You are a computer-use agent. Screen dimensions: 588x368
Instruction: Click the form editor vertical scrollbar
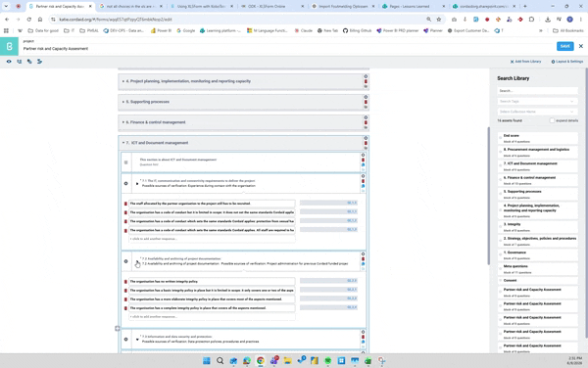[x=488, y=196]
